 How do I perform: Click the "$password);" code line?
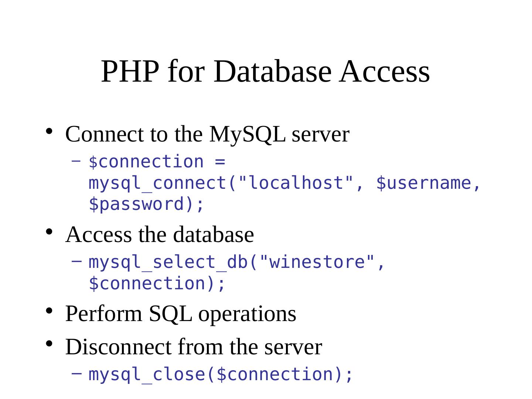(146, 204)
